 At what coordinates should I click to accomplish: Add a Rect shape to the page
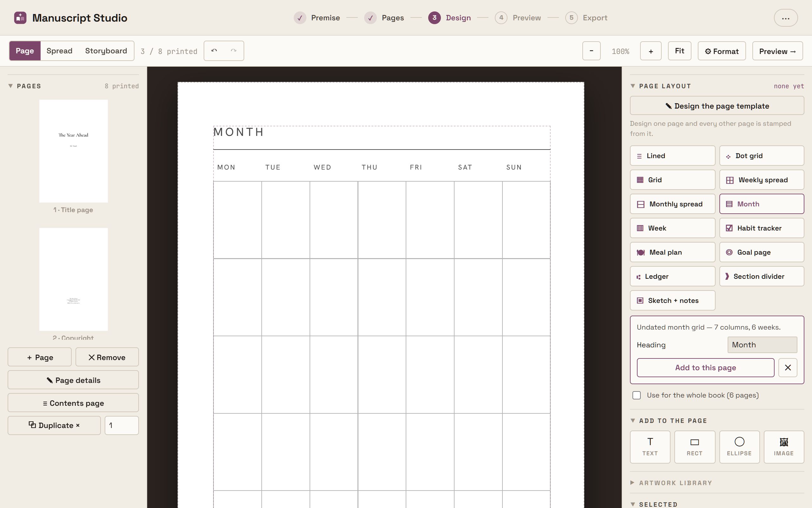click(695, 447)
